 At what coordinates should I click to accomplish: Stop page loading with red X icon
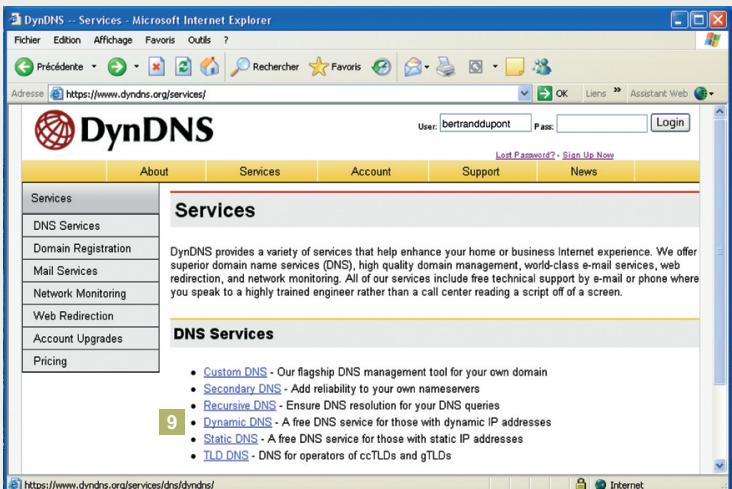point(156,67)
